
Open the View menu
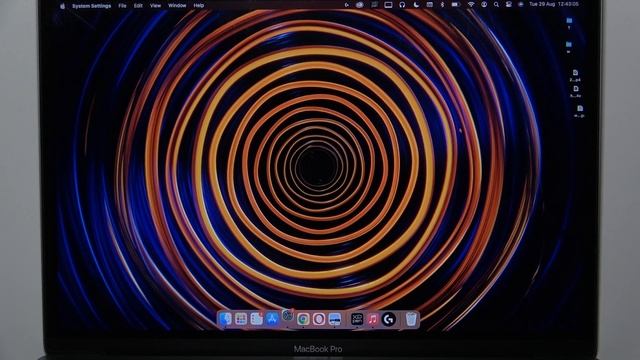click(x=155, y=6)
